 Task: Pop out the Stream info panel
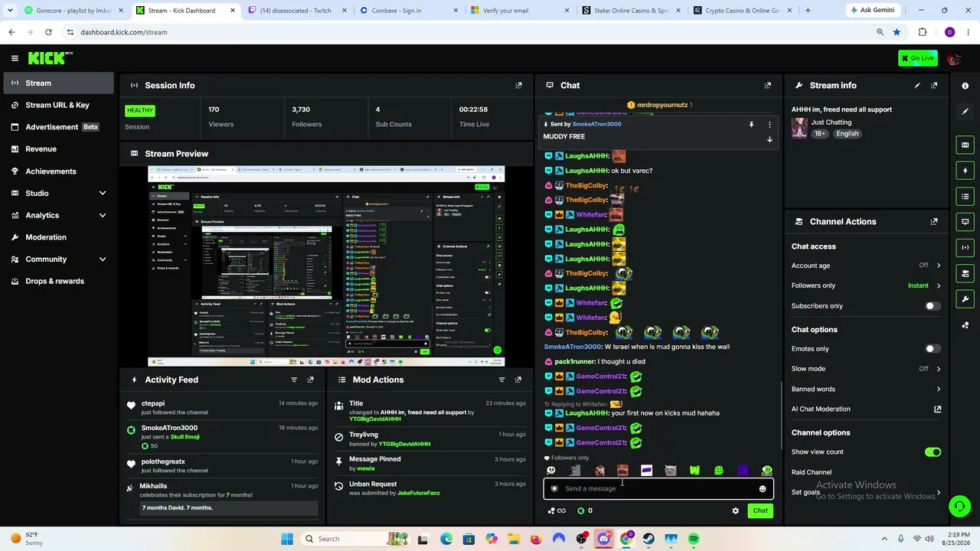[x=934, y=86]
